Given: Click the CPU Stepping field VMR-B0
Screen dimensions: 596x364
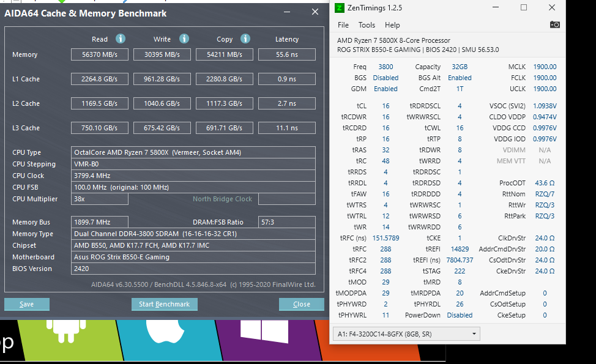Looking at the screenshot, I should 193,164.
